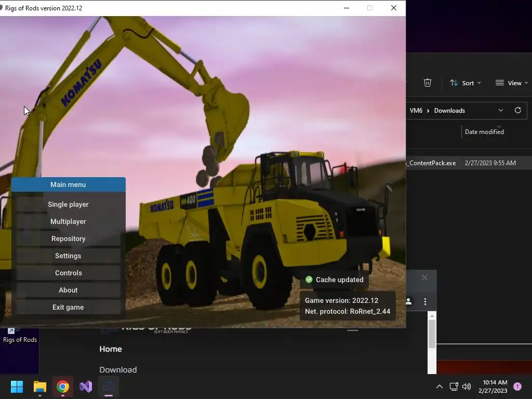532x399 pixels.
Task: Close the Rigs of Rods window
Action: click(394, 8)
